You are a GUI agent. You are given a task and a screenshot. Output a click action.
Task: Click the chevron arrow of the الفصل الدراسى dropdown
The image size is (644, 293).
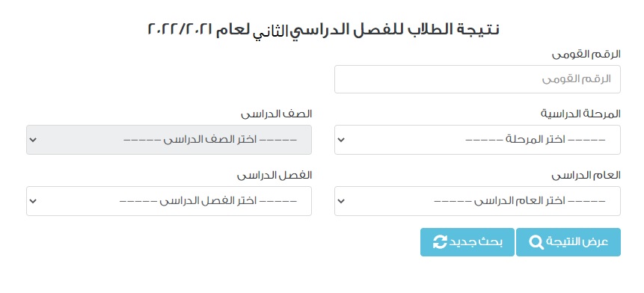click(x=33, y=201)
